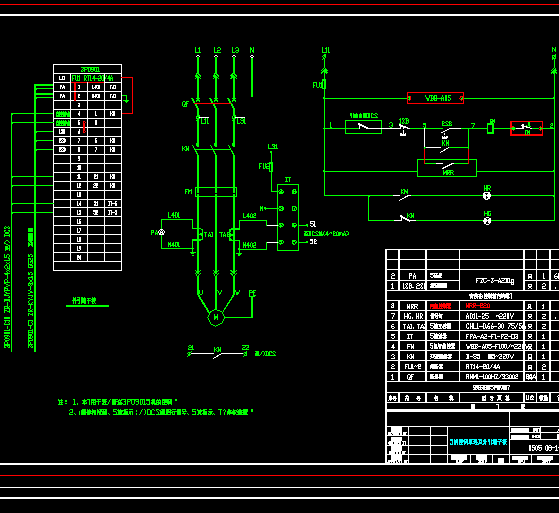The height and width of the screenshot is (513, 559).
Task: Click the motor M circle symbol
Action: 216,317
